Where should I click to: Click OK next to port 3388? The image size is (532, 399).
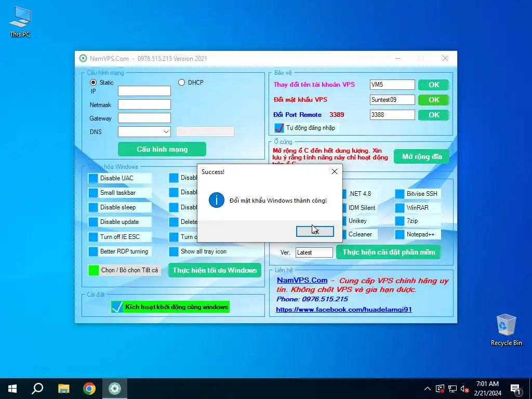[x=434, y=115]
